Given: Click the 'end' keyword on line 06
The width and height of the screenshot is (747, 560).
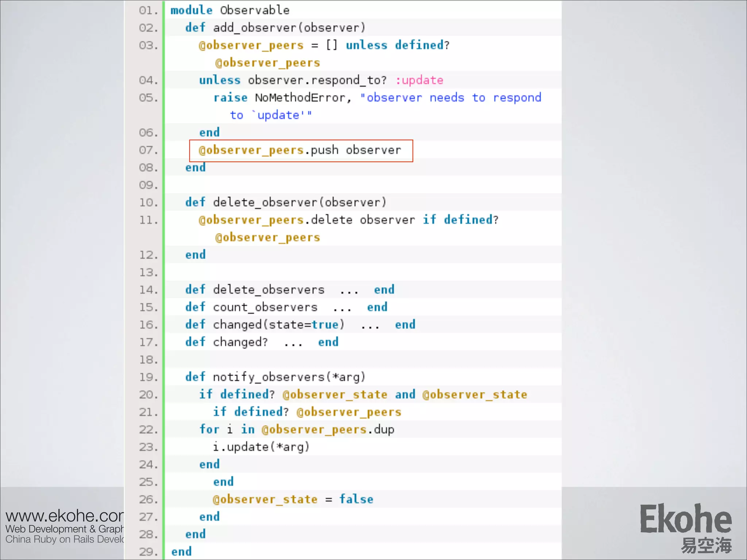Looking at the screenshot, I should pyautogui.click(x=209, y=133).
